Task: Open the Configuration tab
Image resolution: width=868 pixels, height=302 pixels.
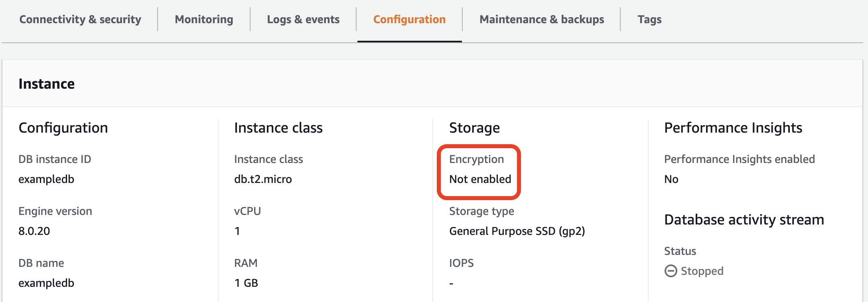Action: click(409, 19)
